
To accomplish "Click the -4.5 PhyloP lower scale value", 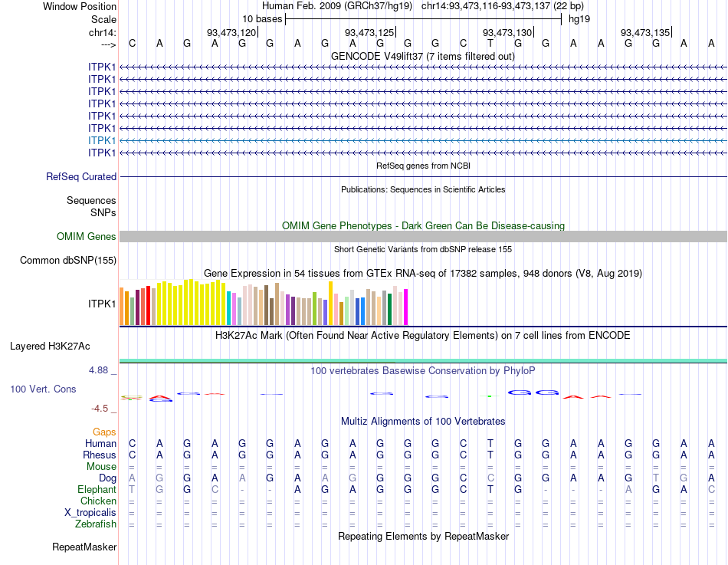I will [100, 409].
